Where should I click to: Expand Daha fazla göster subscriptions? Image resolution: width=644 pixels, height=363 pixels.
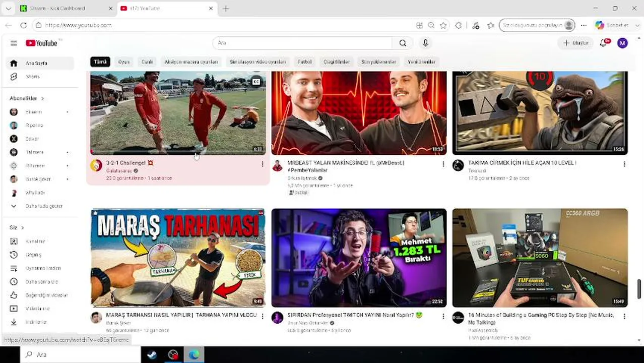coord(40,206)
